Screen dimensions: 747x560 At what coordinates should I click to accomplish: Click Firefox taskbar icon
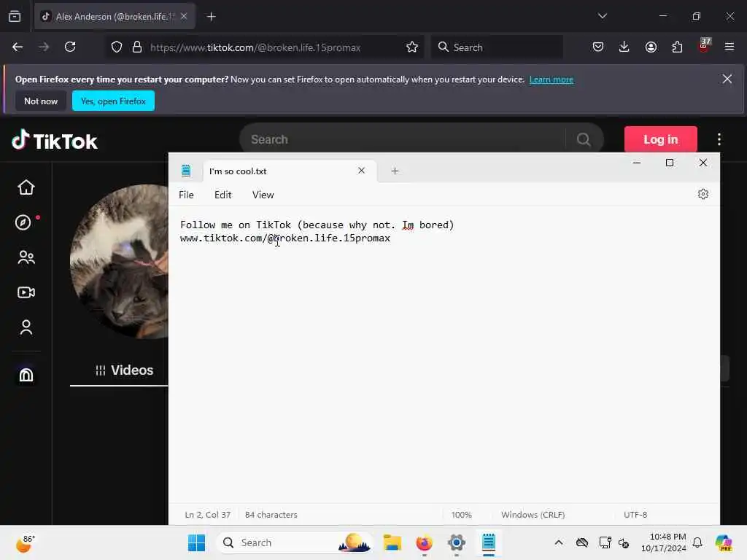click(x=424, y=542)
